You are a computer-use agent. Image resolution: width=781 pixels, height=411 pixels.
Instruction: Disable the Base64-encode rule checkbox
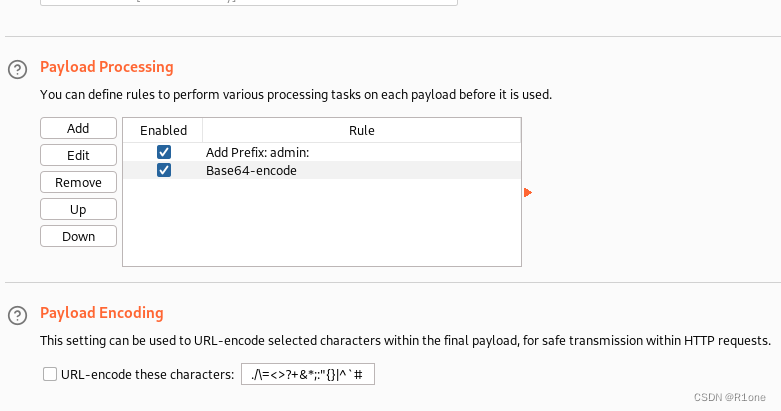click(164, 170)
